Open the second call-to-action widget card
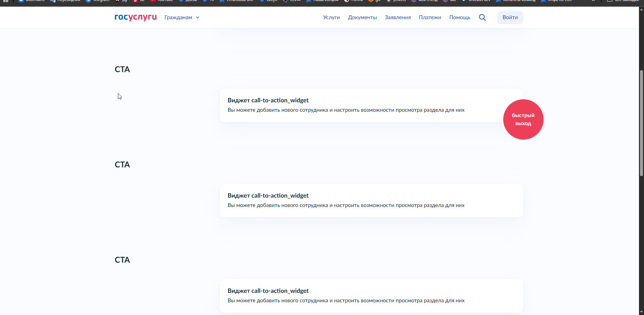 tap(371, 201)
